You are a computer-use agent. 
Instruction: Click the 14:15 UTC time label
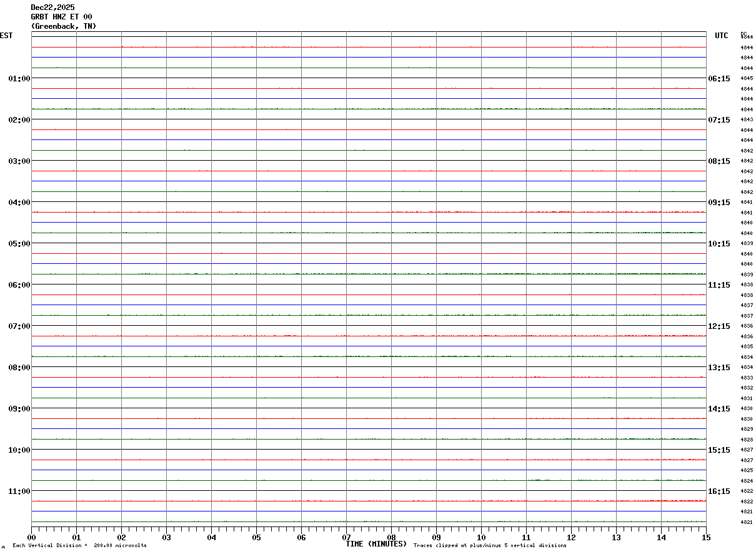[x=719, y=409]
